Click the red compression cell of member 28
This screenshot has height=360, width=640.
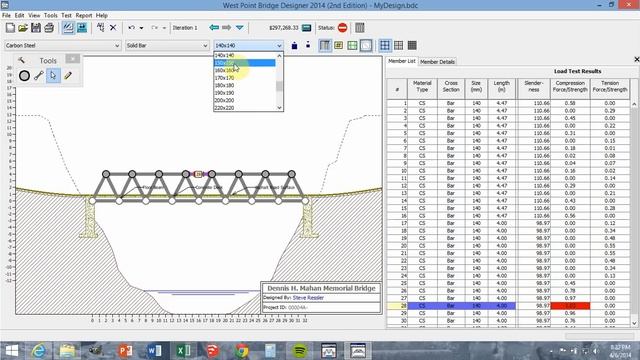pyautogui.click(x=570, y=306)
